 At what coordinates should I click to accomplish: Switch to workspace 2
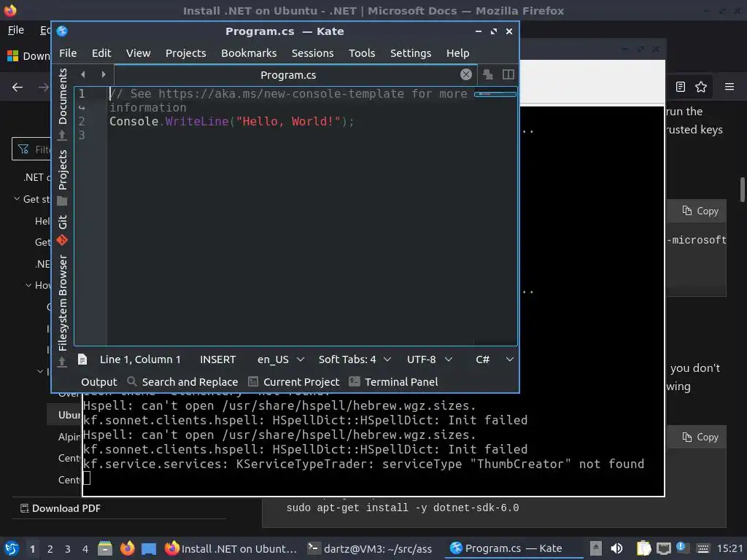(50, 549)
